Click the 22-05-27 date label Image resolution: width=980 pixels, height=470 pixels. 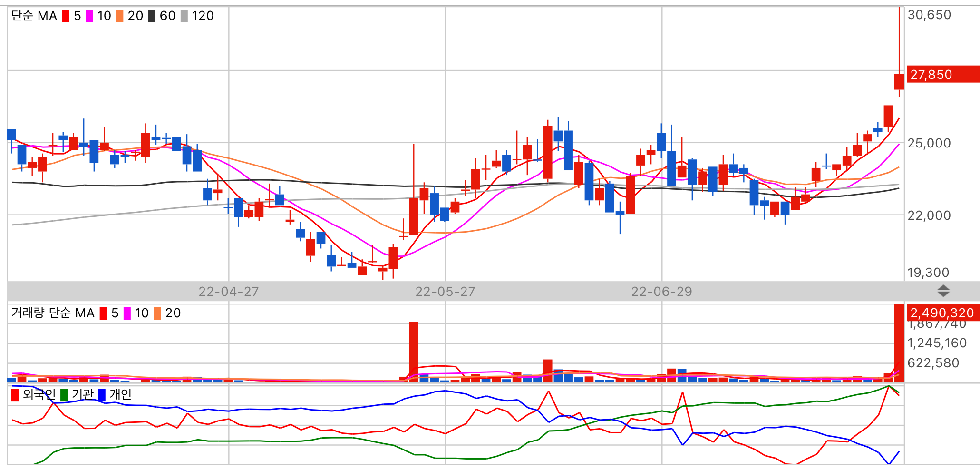point(446,292)
